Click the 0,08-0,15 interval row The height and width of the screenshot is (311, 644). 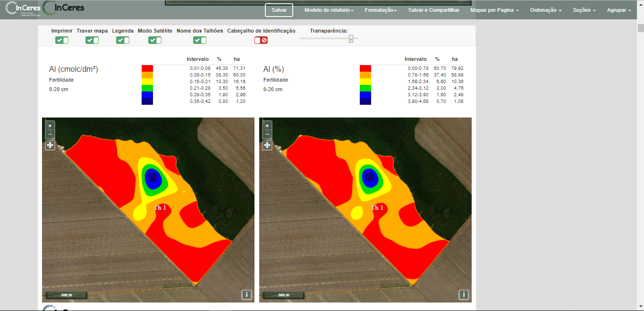[194, 75]
